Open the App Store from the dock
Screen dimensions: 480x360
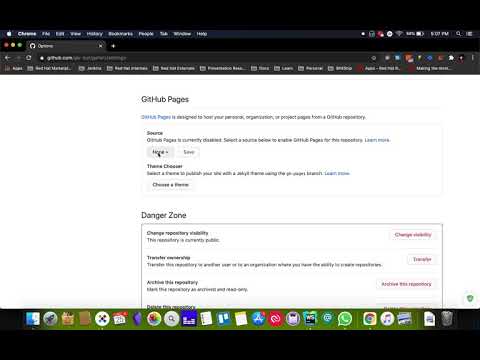click(x=258, y=319)
